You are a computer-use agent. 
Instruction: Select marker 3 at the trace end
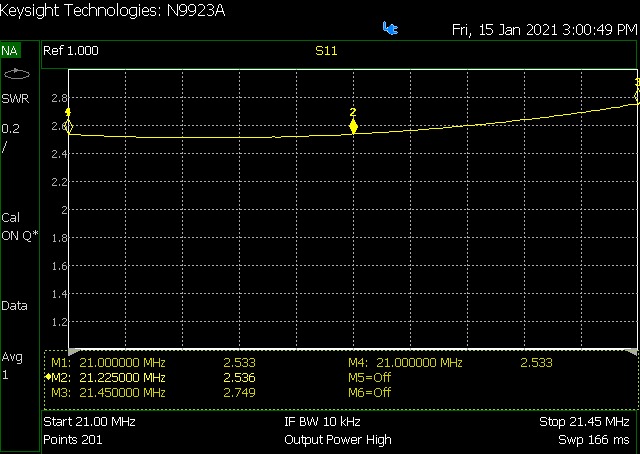[637, 96]
